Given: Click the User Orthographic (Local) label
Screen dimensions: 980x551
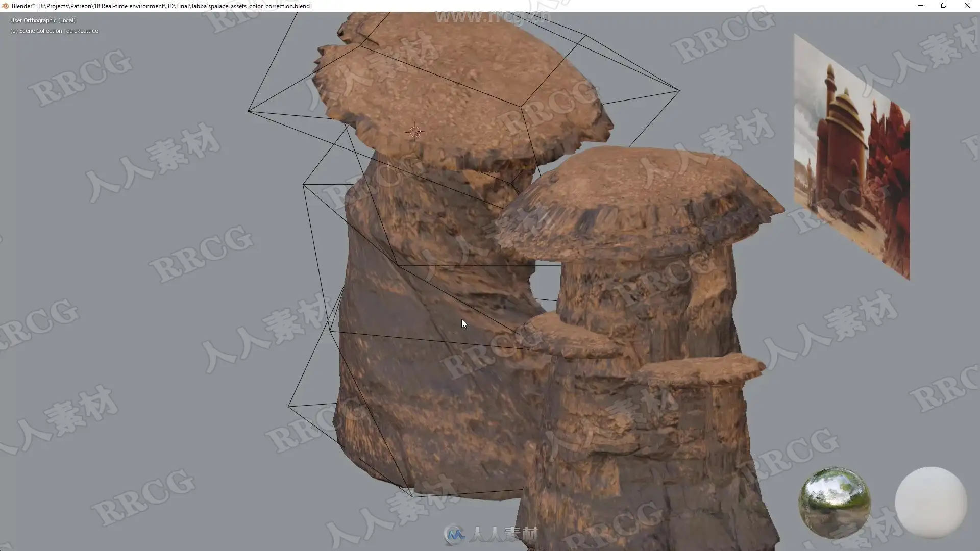Looking at the screenshot, I should click(x=43, y=20).
